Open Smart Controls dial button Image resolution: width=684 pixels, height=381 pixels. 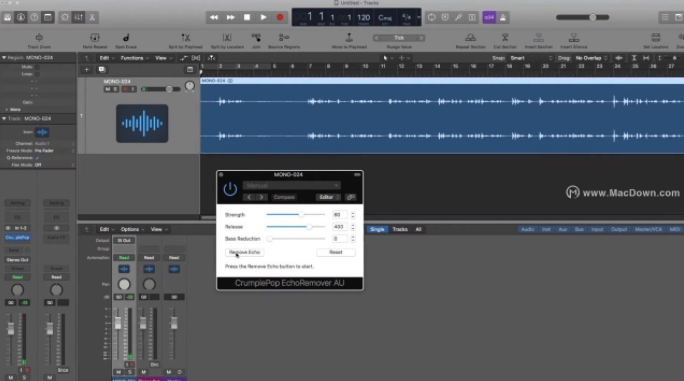(x=65, y=17)
